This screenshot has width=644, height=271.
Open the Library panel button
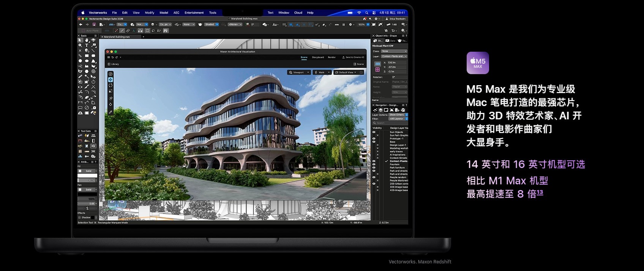[x=113, y=64]
